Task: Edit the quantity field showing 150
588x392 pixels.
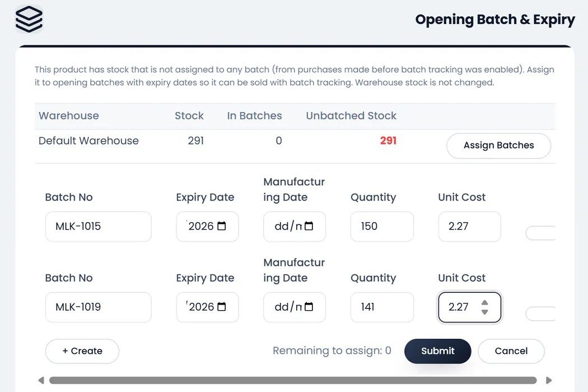Action: click(382, 227)
